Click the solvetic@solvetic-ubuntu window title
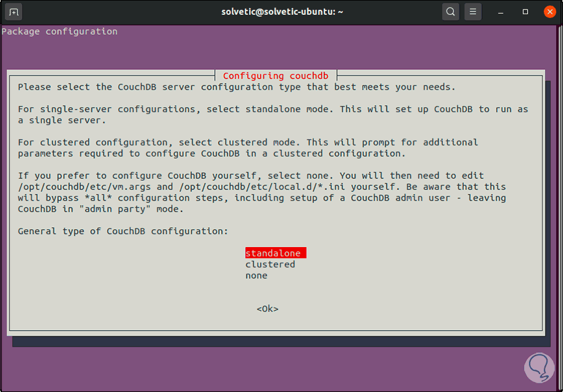 point(282,12)
